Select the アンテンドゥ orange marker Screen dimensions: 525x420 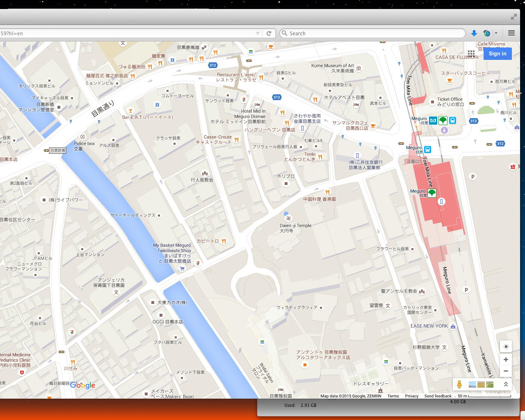pyautogui.click(x=305, y=365)
